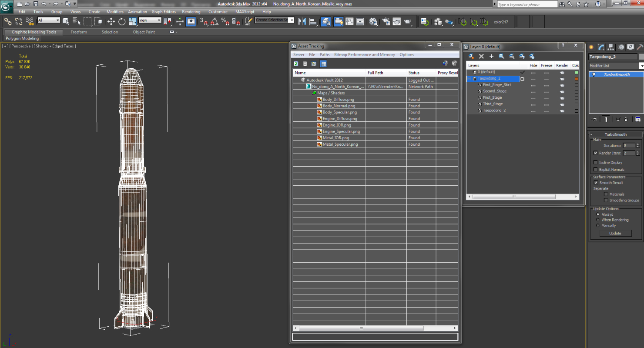Activate Select and Uniform Scale tool

tap(133, 21)
